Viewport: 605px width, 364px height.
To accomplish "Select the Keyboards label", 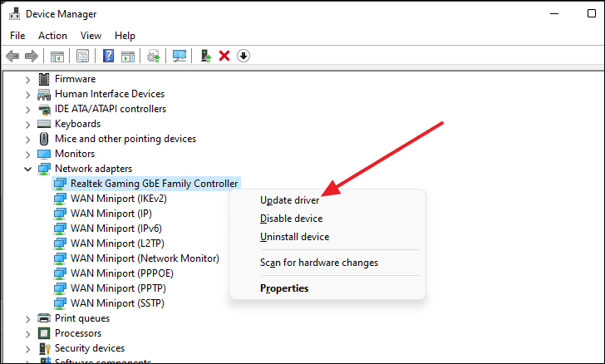I will [x=77, y=124].
